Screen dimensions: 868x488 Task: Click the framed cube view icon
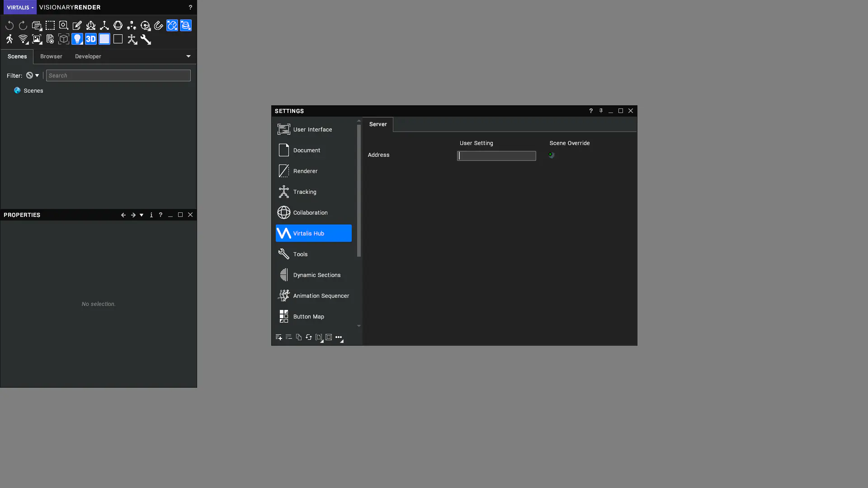pyautogui.click(x=64, y=39)
